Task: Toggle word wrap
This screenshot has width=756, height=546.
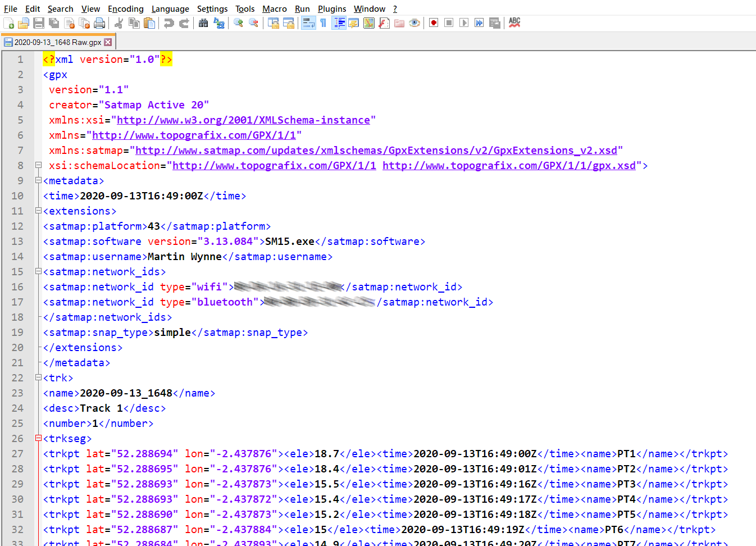Action: 308,23
